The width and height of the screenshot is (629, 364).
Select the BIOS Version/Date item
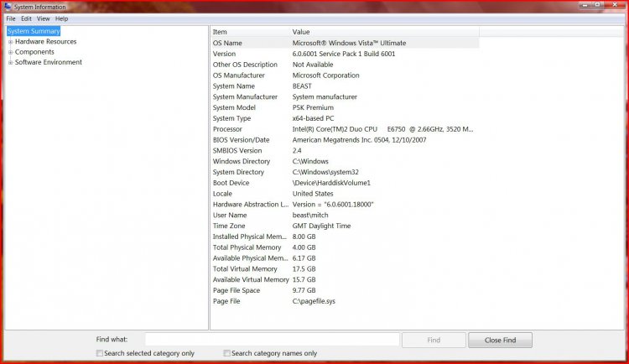(x=241, y=140)
